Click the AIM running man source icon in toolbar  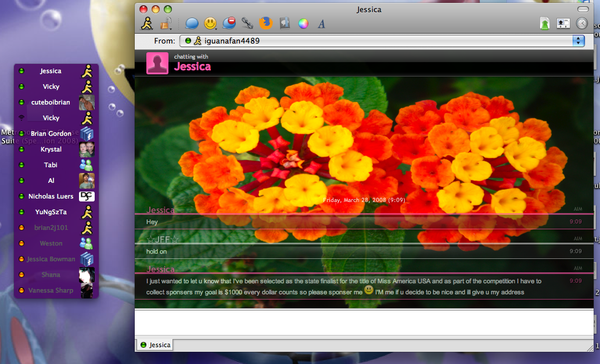pos(147,24)
